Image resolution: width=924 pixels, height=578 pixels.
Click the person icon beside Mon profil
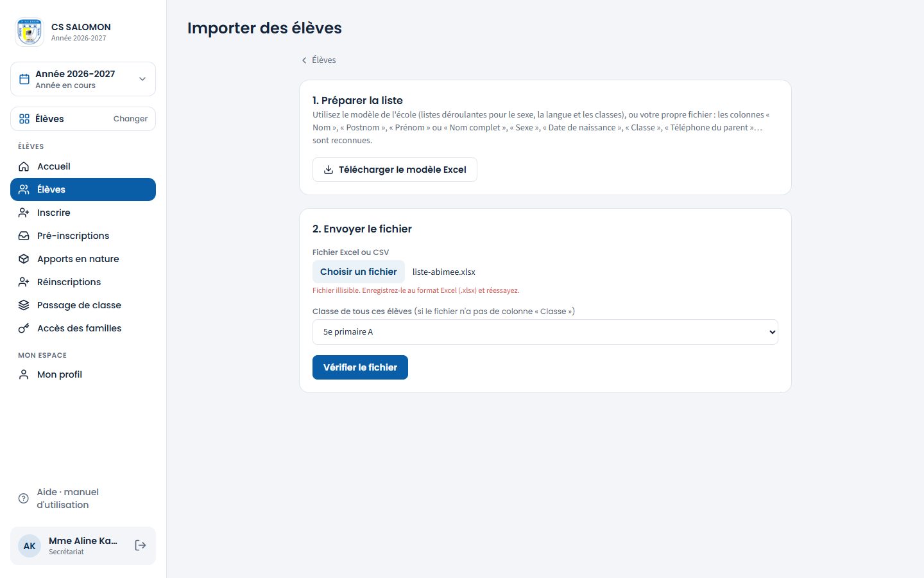(x=24, y=374)
